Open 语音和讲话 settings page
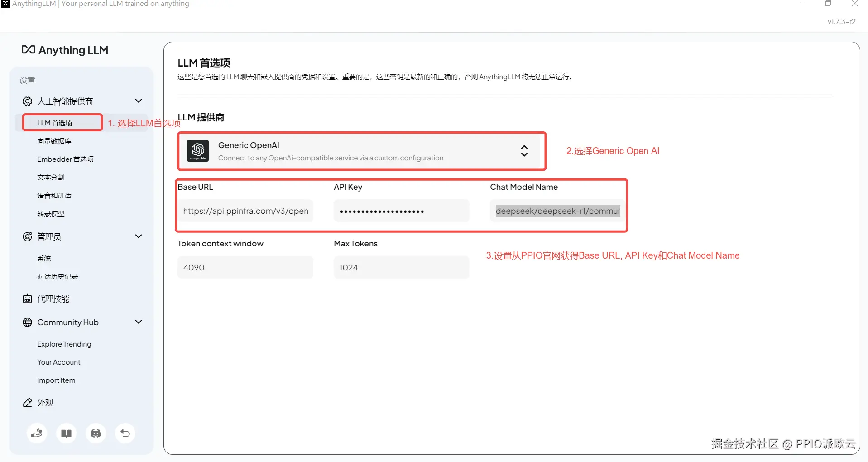 tap(54, 195)
